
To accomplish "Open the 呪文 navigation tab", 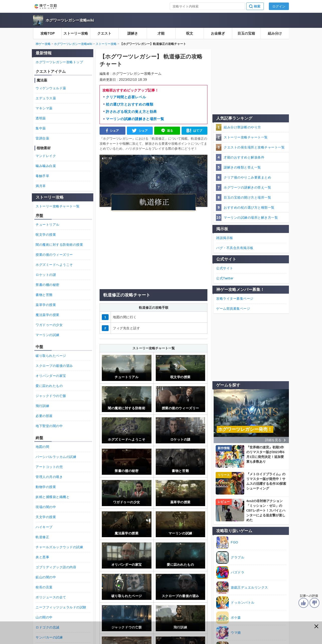I will click(x=189, y=33).
